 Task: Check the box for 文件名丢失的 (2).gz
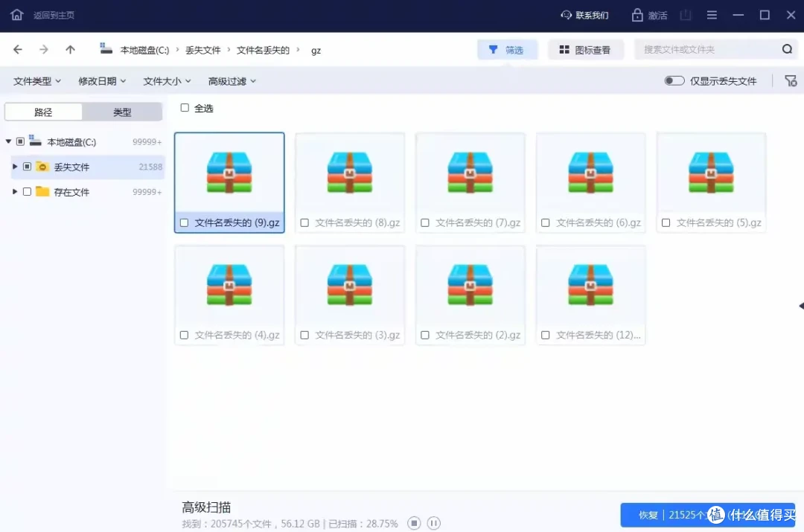click(x=425, y=335)
